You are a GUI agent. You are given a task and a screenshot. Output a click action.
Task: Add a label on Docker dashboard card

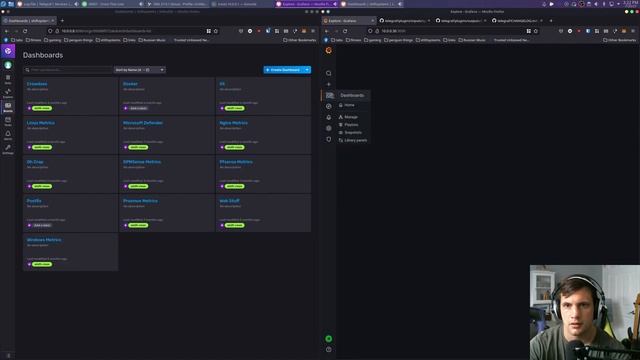138,108
